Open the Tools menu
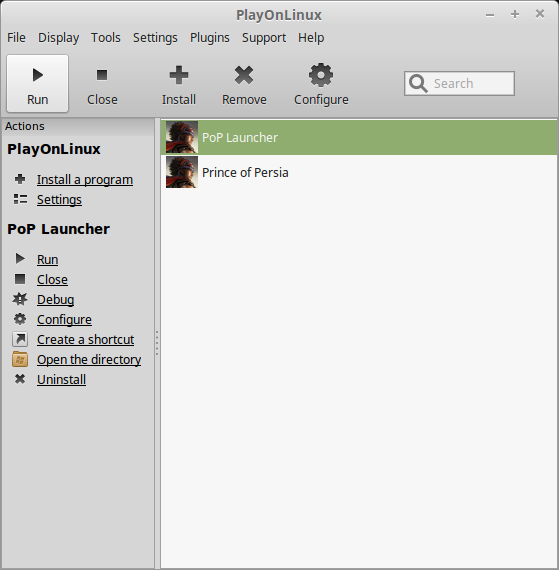 tap(106, 37)
